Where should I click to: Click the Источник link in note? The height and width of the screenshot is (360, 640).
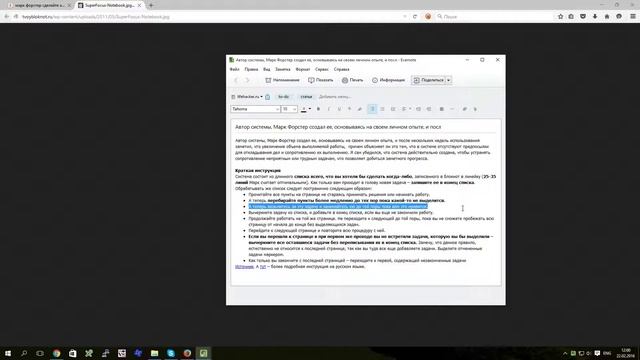[244, 267]
